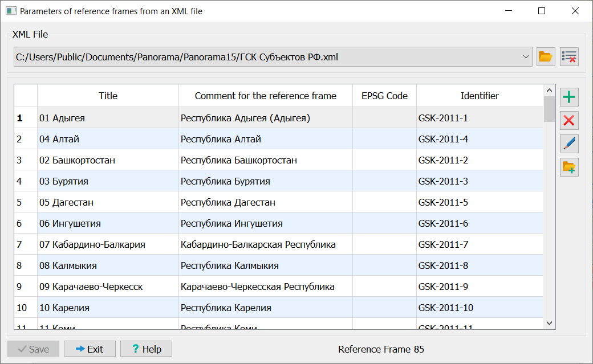Edit selected reference frame with pencil icon
Viewport: 593px width, 364px height.
click(569, 144)
